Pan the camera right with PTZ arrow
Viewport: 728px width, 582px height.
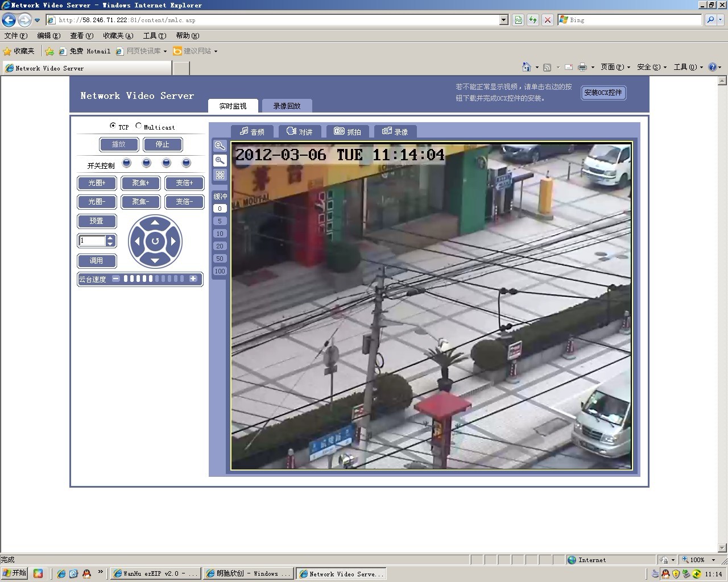click(173, 242)
